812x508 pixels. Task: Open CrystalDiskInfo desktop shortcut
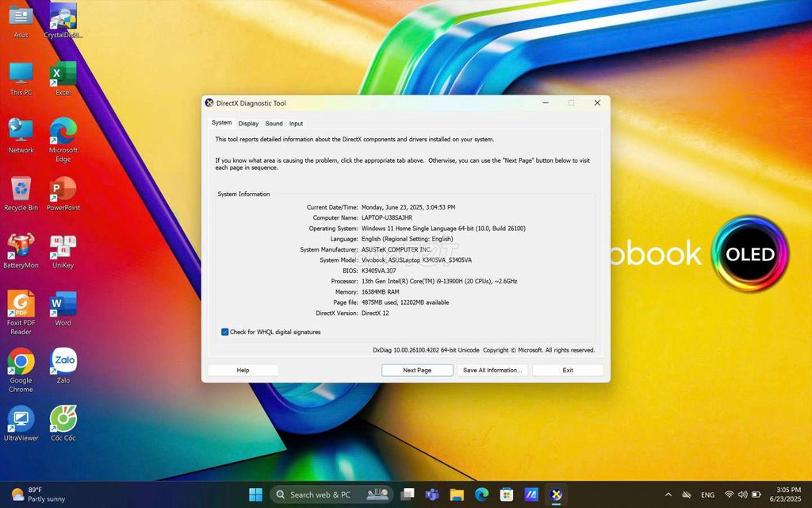tap(63, 21)
